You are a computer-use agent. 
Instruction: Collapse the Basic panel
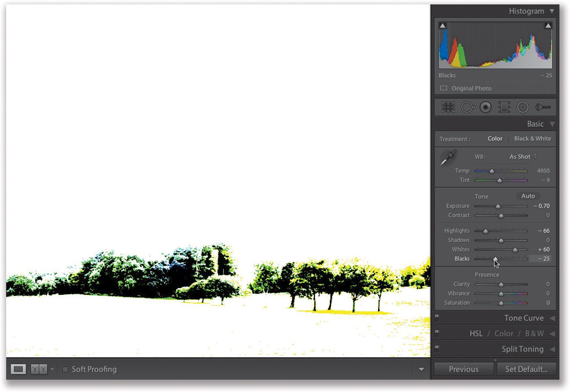click(552, 124)
